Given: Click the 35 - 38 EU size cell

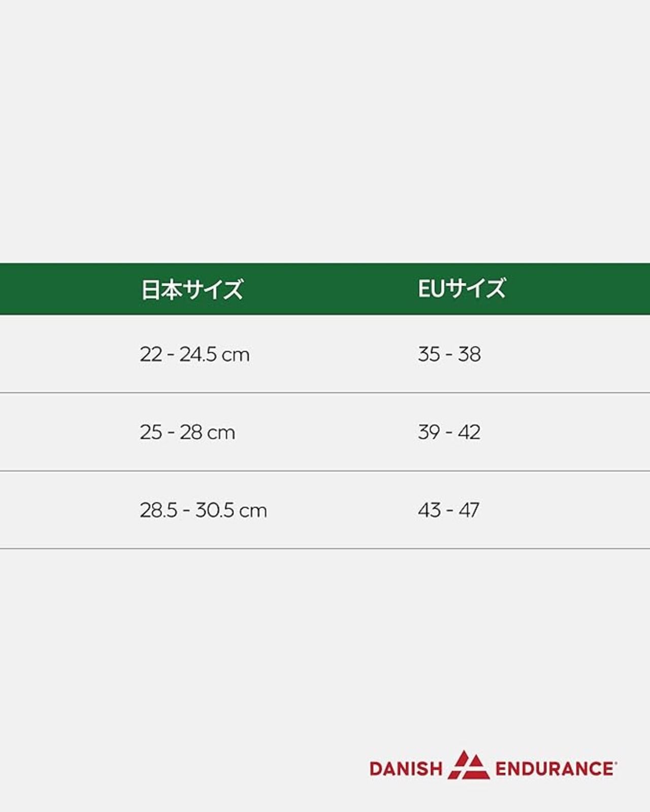Looking at the screenshot, I should pos(449,354).
